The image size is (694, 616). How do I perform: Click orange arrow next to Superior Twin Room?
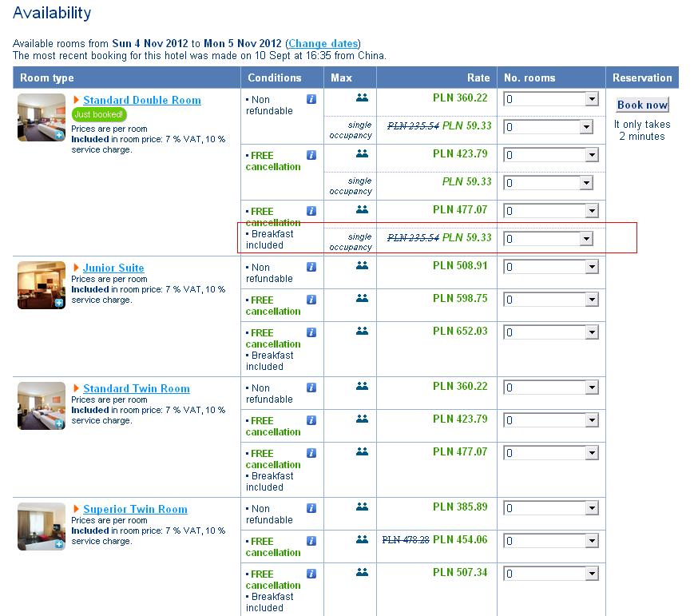pyautogui.click(x=76, y=509)
